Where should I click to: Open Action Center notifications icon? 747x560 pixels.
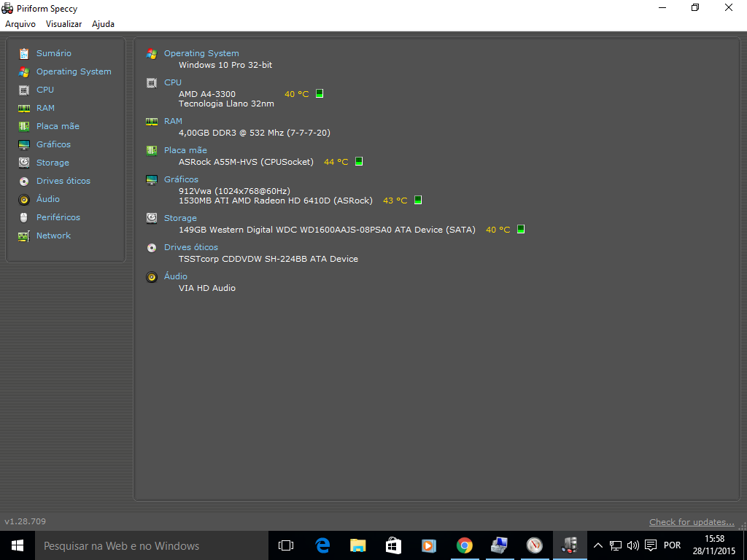(x=650, y=545)
